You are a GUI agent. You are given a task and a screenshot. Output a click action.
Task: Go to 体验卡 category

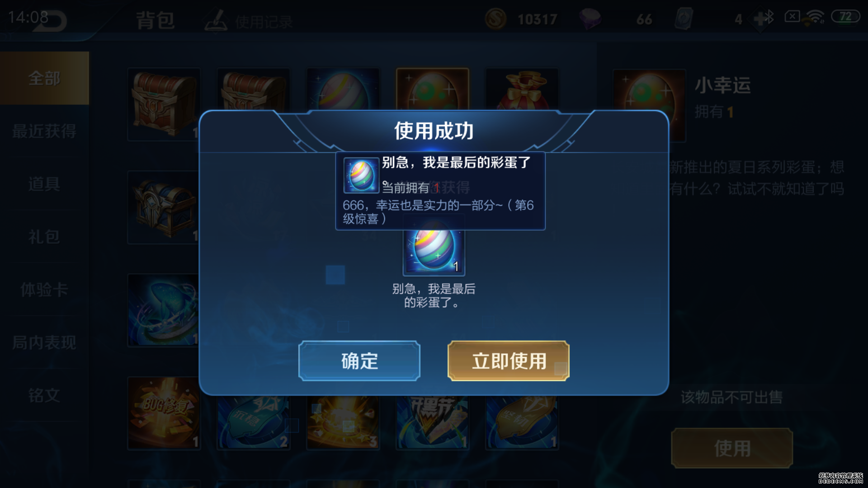(x=44, y=290)
